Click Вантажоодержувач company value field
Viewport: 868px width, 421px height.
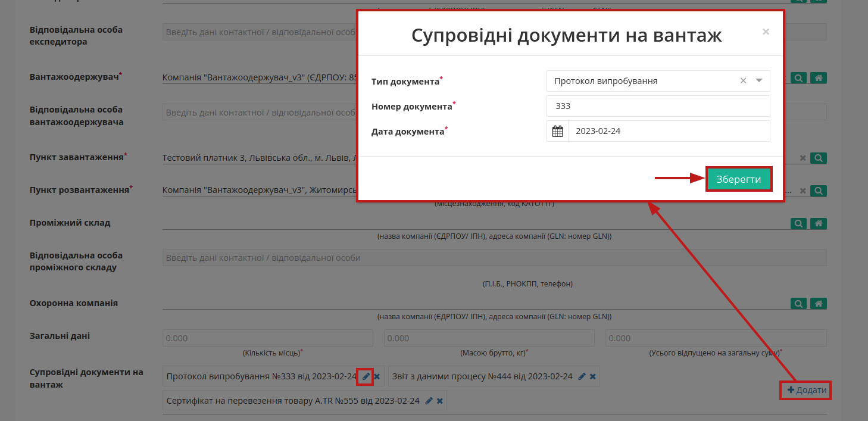[x=259, y=77]
